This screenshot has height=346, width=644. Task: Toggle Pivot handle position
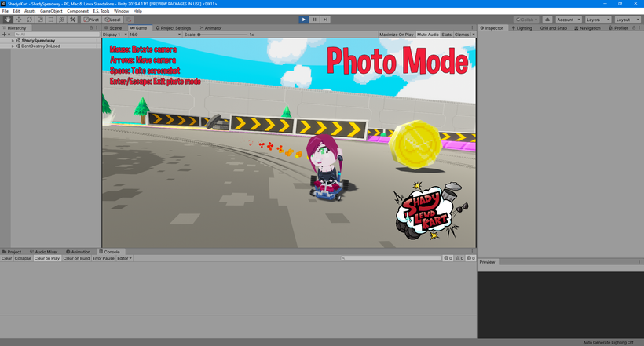(91, 20)
